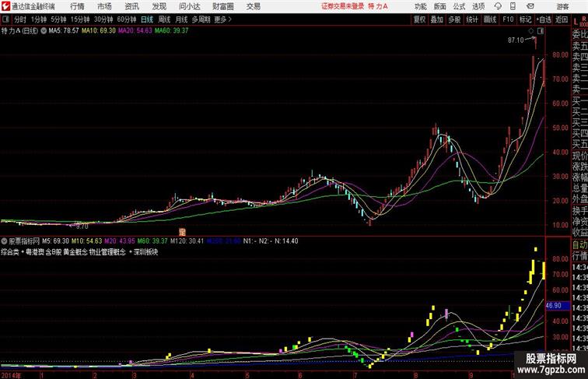Click the 游客 user label
588x379 pixels.
(x=562, y=6)
